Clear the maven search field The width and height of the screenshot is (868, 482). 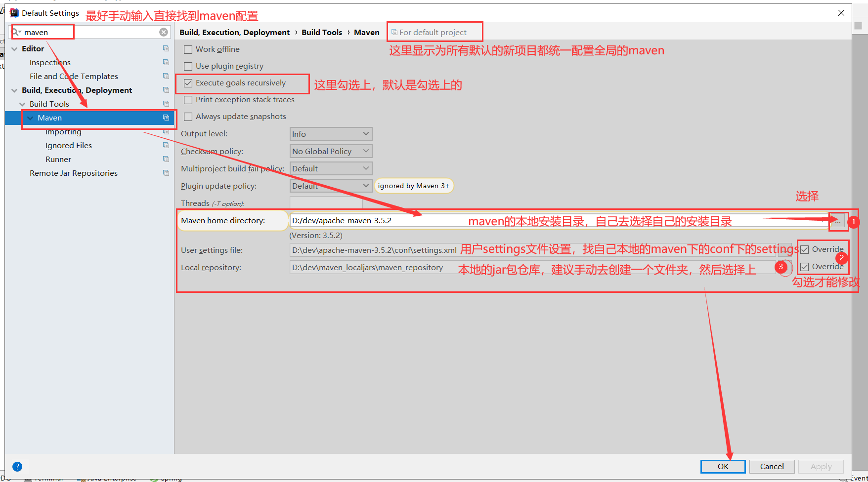[164, 32]
